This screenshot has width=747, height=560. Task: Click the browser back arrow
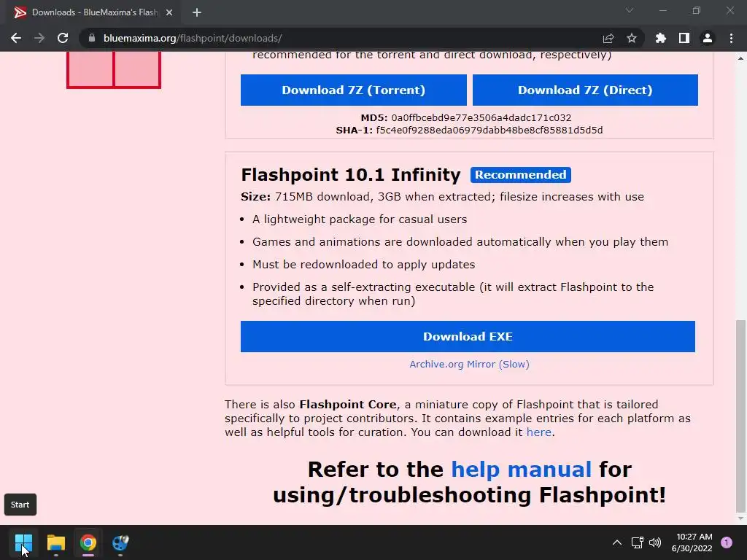tap(16, 38)
